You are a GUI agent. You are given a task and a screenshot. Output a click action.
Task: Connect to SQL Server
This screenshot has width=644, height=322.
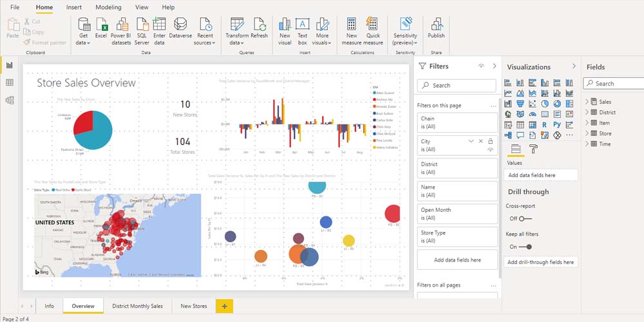(x=142, y=31)
